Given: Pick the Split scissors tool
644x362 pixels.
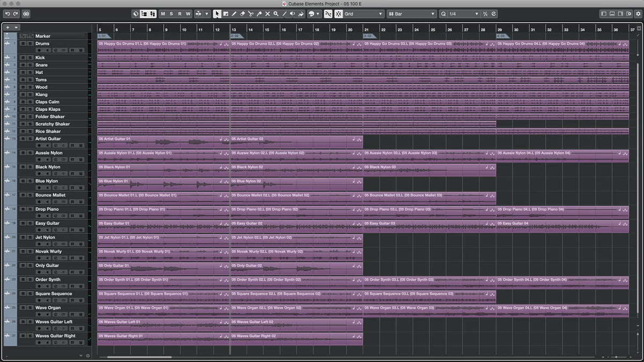Looking at the screenshot, I should coord(251,13).
